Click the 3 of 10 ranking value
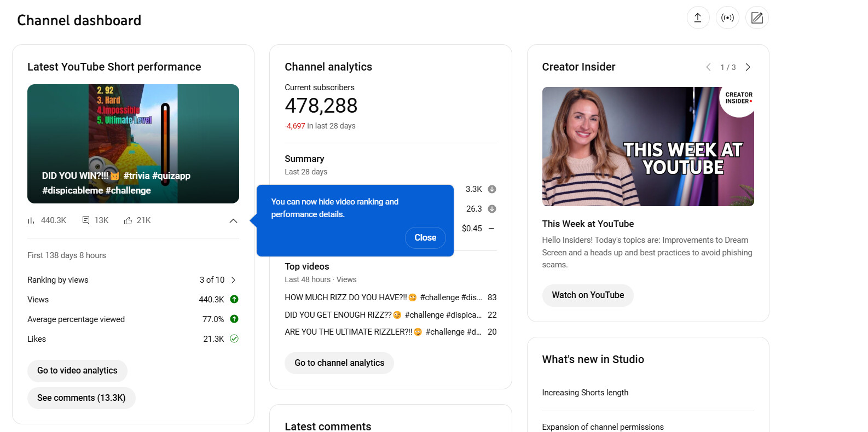Image resolution: width=868 pixels, height=432 pixels. coord(212,280)
